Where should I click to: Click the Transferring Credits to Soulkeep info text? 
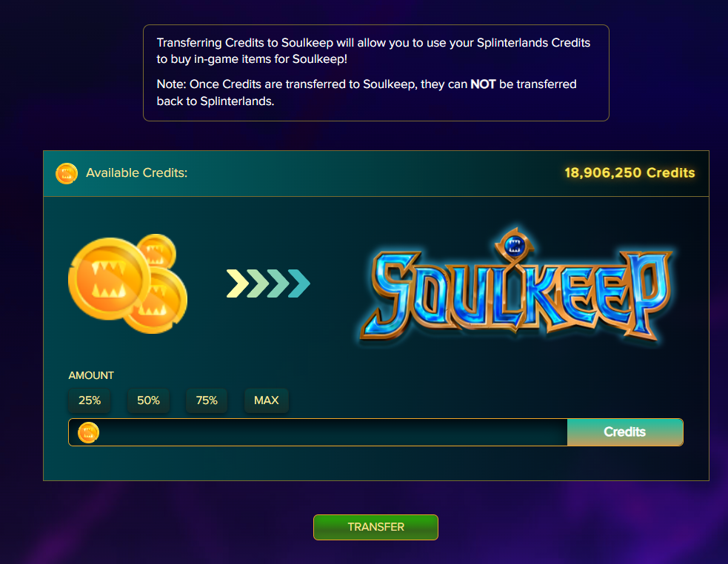click(373, 50)
